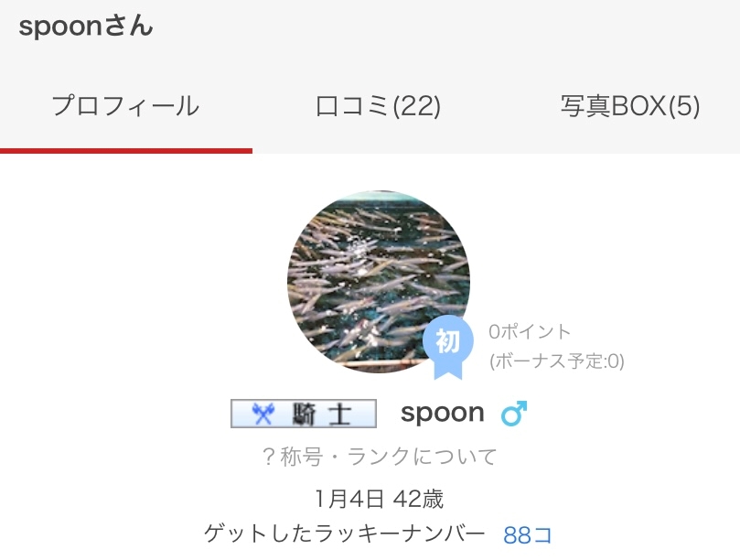Switch to the プロフィール tab
Screen dimensions: 740x560
(125, 107)
